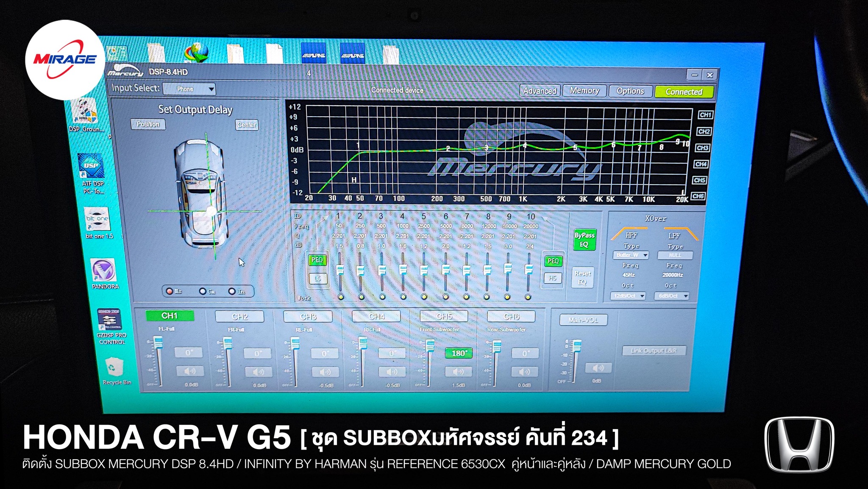
Task: Click the CH6 curve label beside graph
Action: (x=698, y=196)
